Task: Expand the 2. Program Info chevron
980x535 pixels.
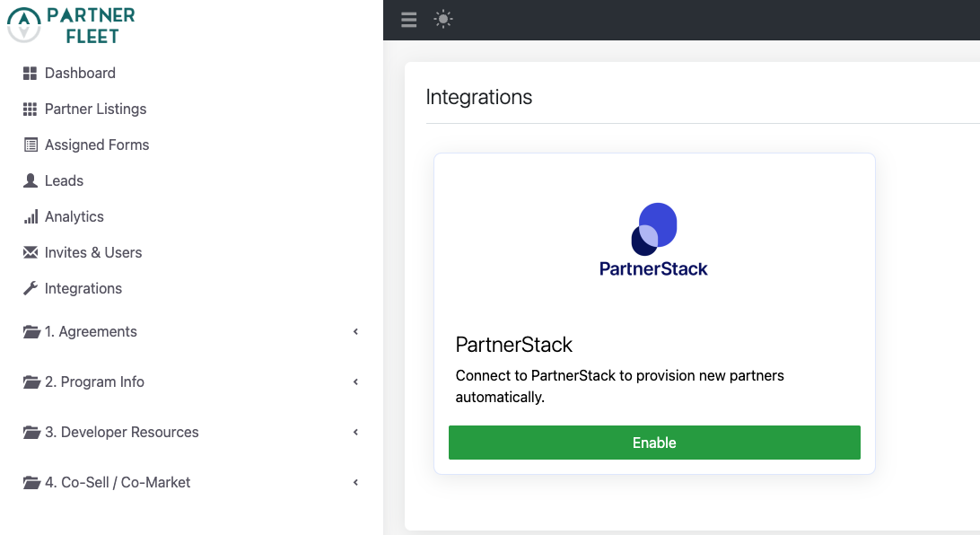Action: point(355,382)
